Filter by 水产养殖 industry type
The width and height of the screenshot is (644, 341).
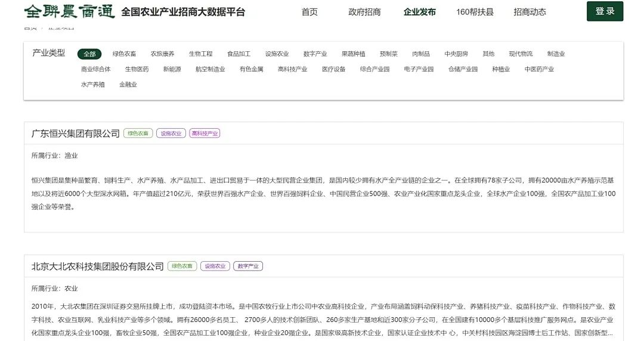click(x=93, y=84)
